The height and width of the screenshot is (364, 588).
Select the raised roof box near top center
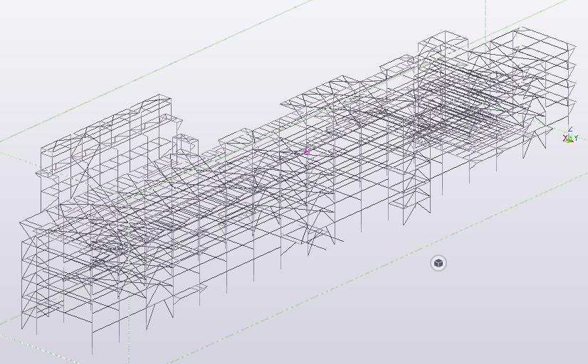(x=441, y=43)
